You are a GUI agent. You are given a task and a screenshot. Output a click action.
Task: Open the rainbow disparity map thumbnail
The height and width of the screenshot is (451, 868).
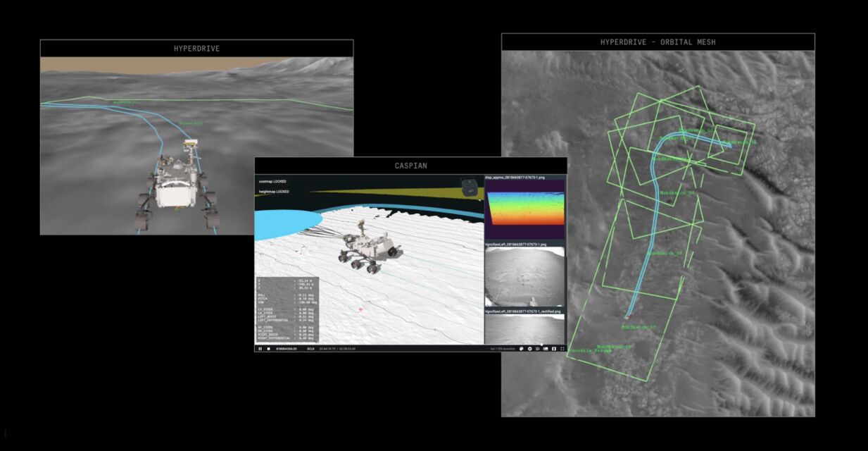[524, 209]
